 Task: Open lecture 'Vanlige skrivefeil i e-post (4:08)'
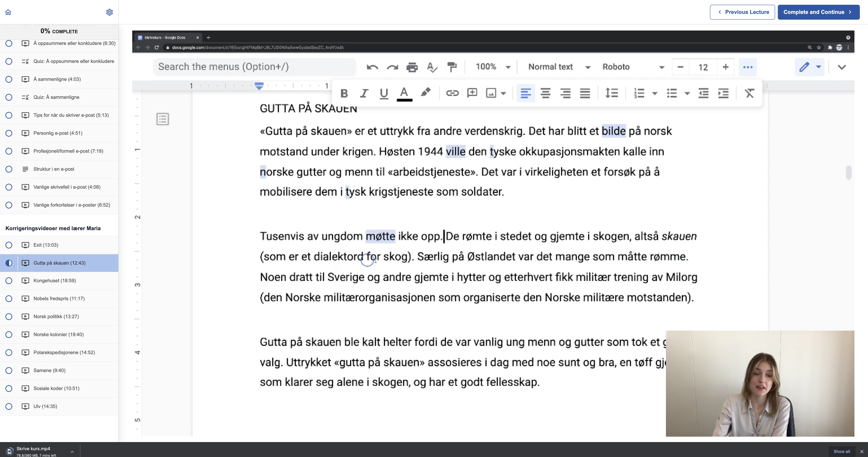pyautogui.click(x=67, y=187)
